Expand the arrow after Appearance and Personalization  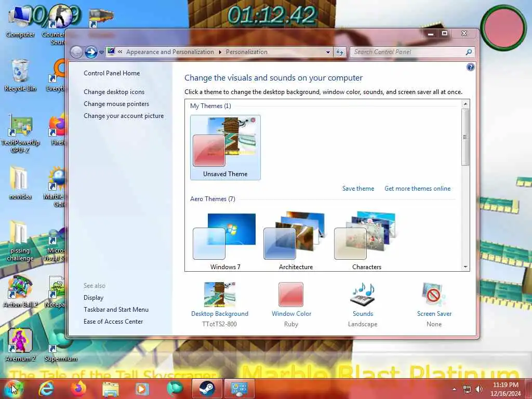click(220, 52)
